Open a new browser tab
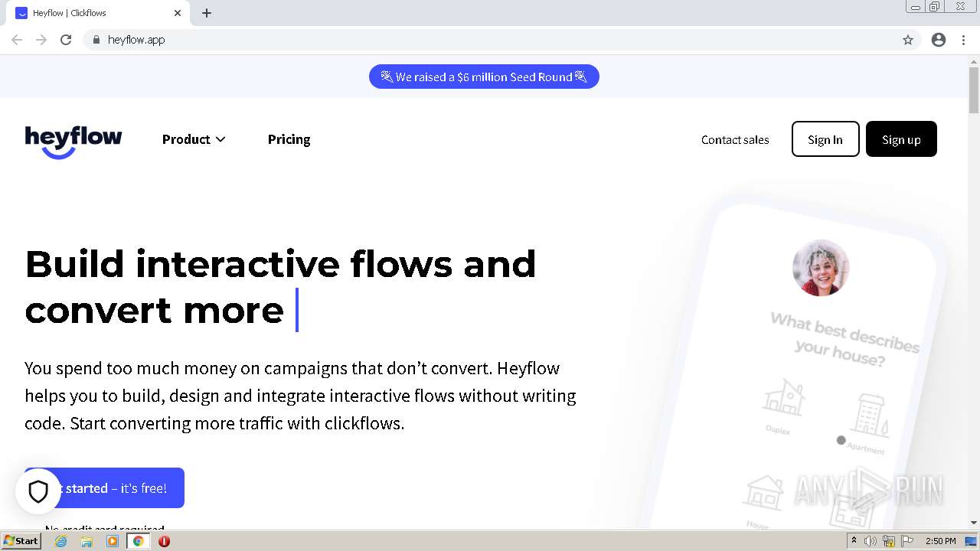This screenshot has height=551, width=980. point(207,13)
